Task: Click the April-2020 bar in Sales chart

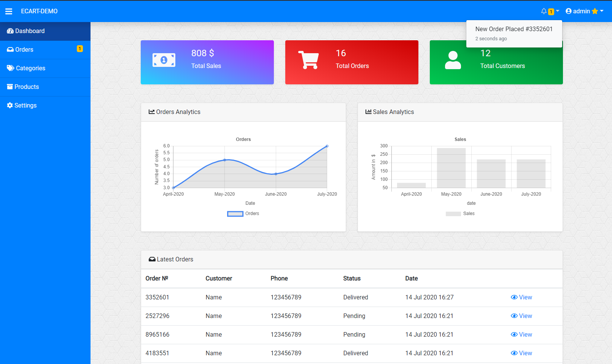Action: pyautogui.click(x=411, y=185)
